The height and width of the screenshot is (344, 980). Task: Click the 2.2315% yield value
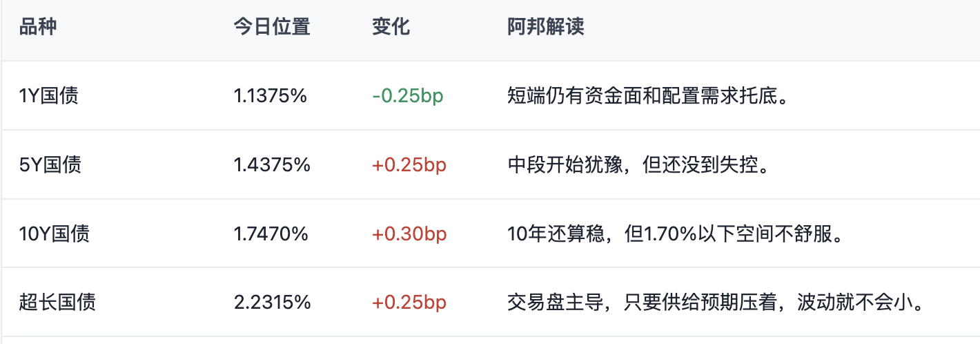[272, 303]
